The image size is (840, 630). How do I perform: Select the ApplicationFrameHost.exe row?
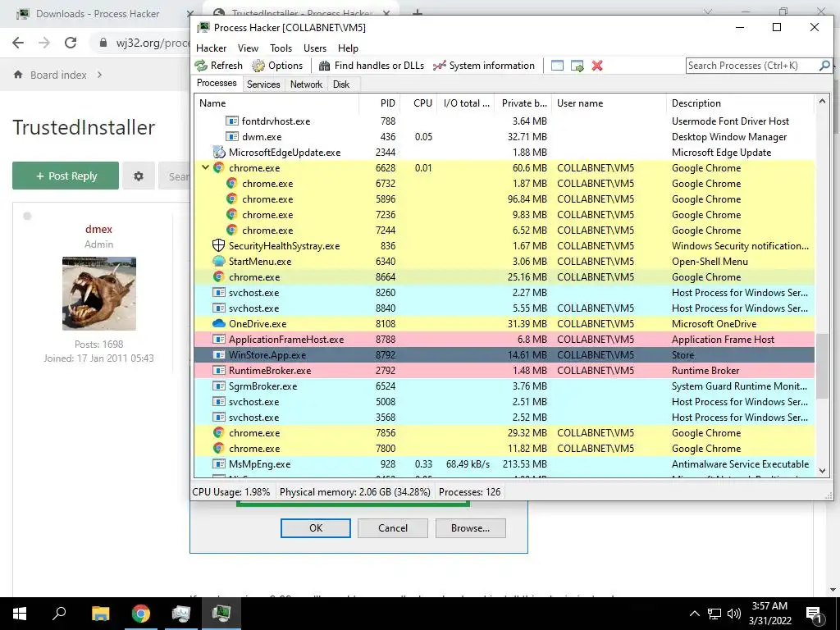tap(504, 339)
